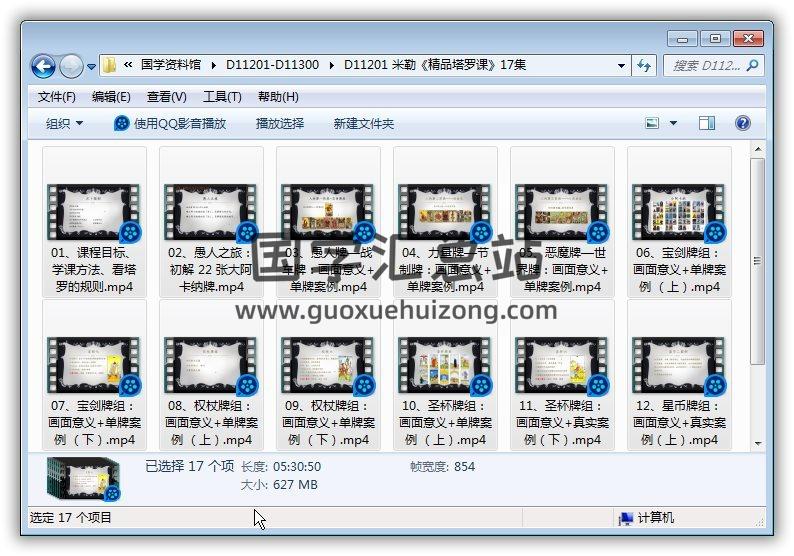The image size is (794, 556).
Task: Click file name 07、宝剑牌组 (下).mp4
Action: (x=94, y=423)
